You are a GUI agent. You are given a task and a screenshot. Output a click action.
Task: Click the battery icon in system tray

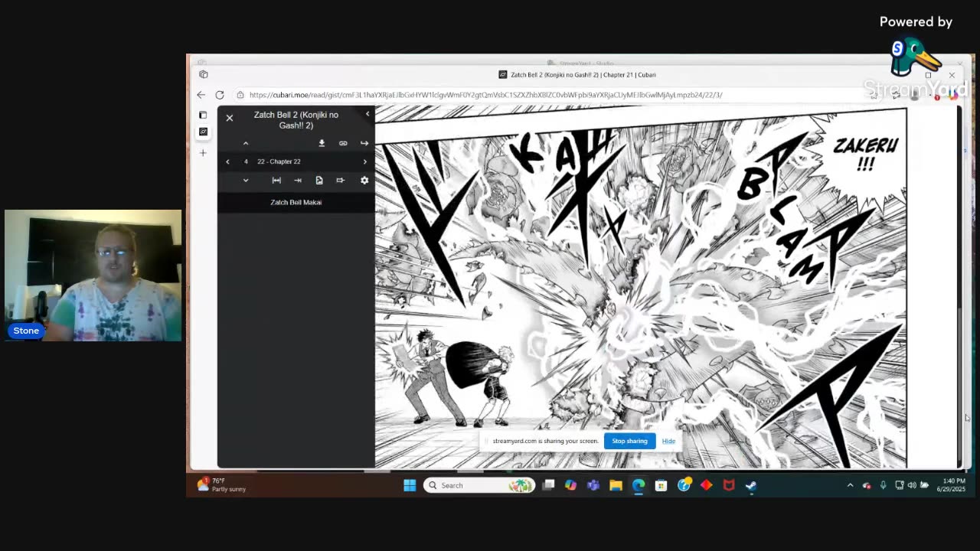[924, 485]
